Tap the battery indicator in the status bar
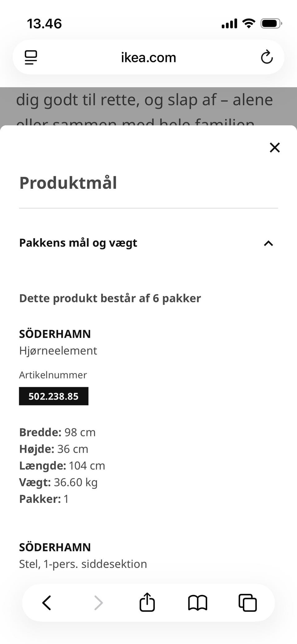 271,24
